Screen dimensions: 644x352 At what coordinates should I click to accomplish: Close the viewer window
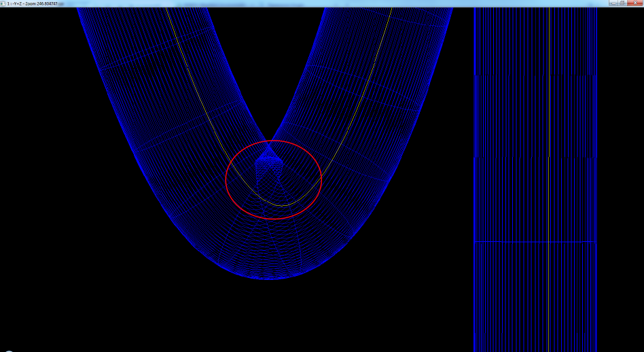click(x=635, y=3)
